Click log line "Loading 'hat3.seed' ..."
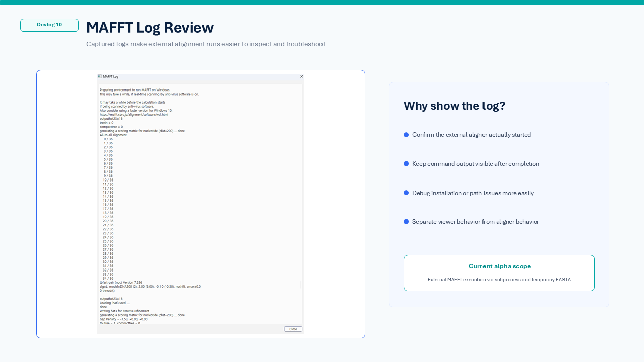 tap(115, 303)
